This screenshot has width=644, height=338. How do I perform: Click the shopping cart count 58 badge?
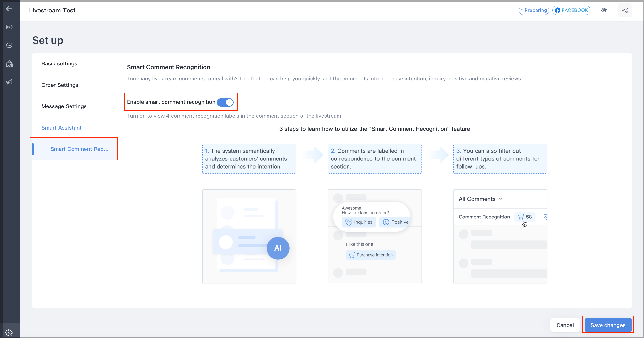(x=525, y=217)
